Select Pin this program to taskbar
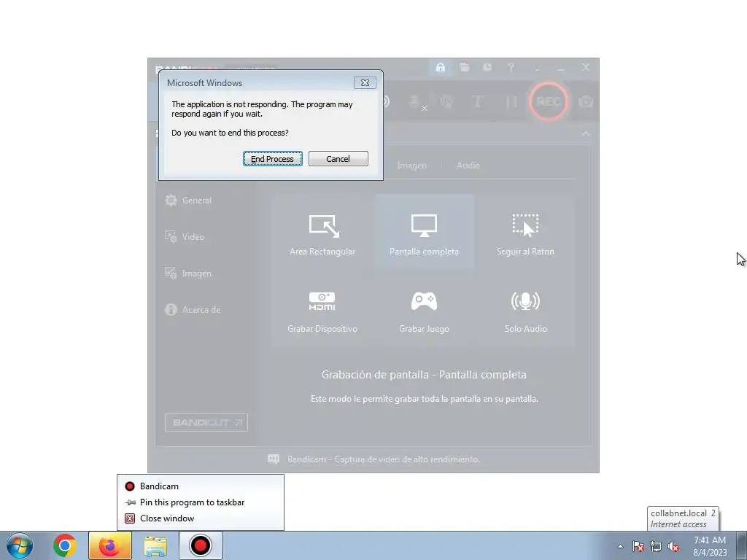Image resolution: width=747 pixels, height=560 pixels. tap(201, 502)
